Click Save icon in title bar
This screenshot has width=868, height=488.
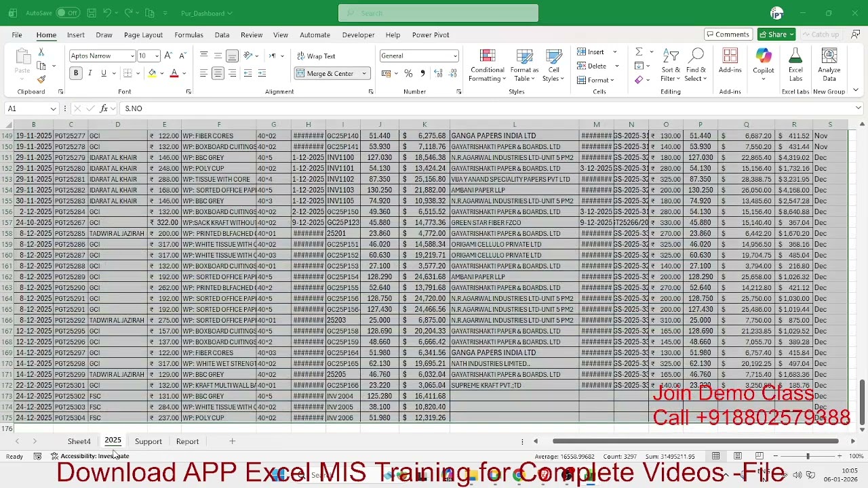[x=92, y=13]
